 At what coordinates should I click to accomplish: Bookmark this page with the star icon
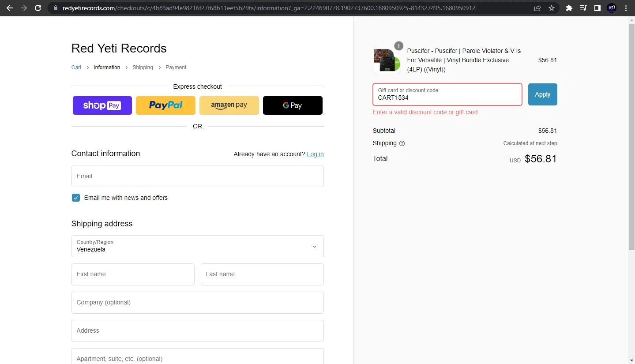pyautogui.click(x=552, y=8)
